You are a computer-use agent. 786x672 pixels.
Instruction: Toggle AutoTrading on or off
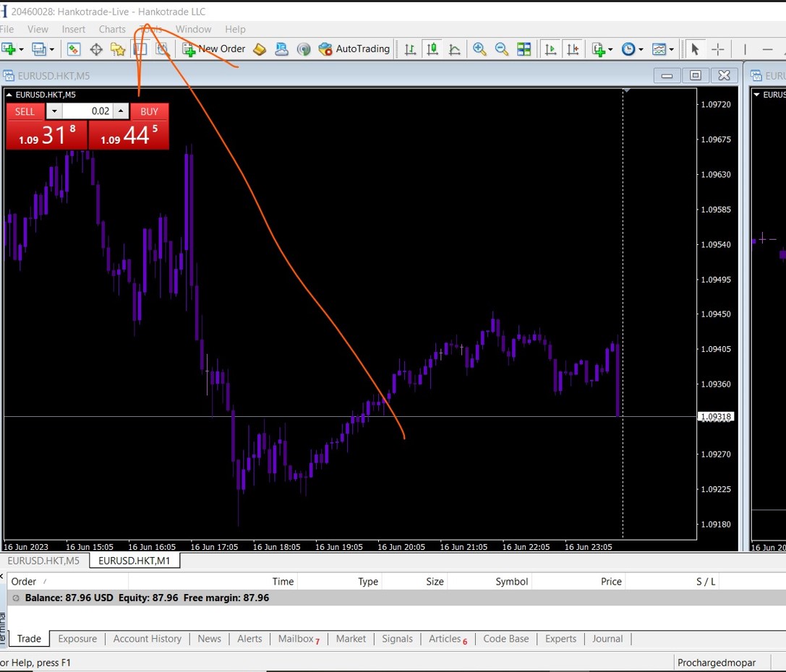point(354,49)
